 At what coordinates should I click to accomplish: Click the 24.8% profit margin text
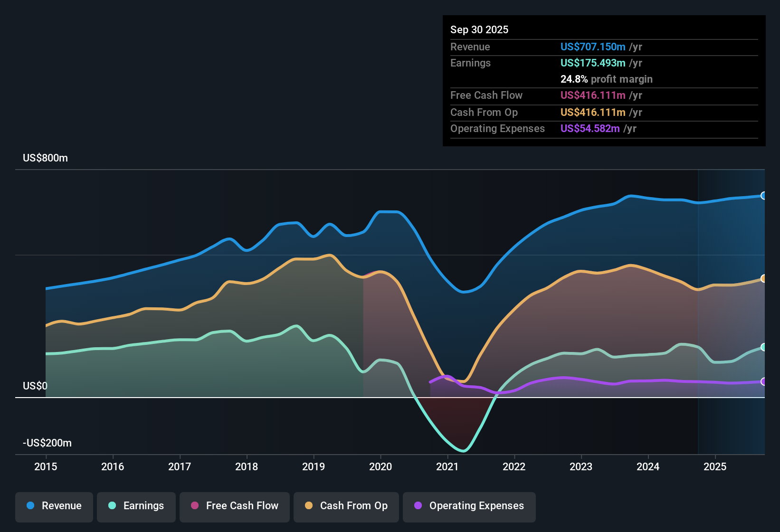point(607,79)
